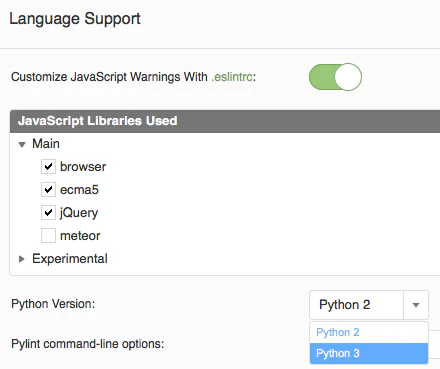The height and width of the screenshot is (369, 440).
Task: Click the JavaScript Libraries Used header
Action: (x=225, y=121)
